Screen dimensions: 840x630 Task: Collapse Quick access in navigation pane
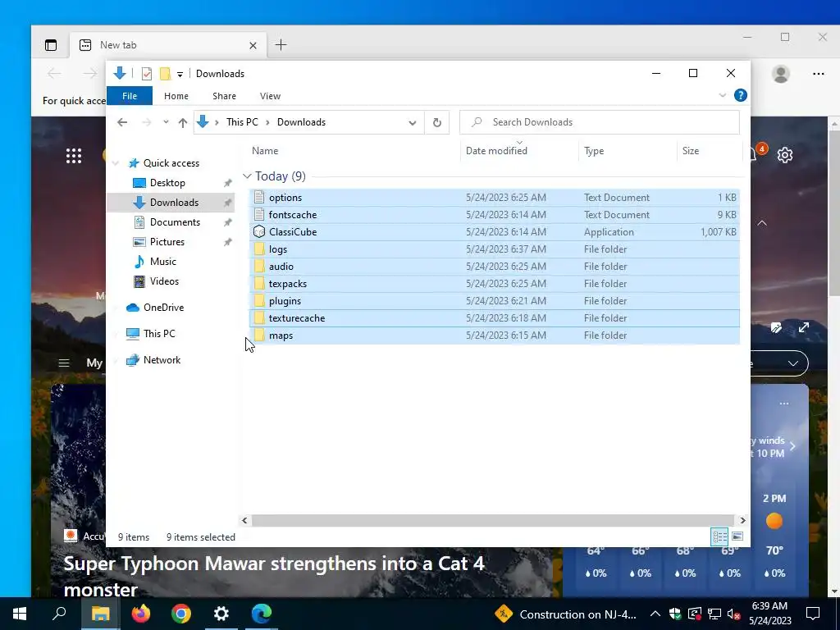116,163
